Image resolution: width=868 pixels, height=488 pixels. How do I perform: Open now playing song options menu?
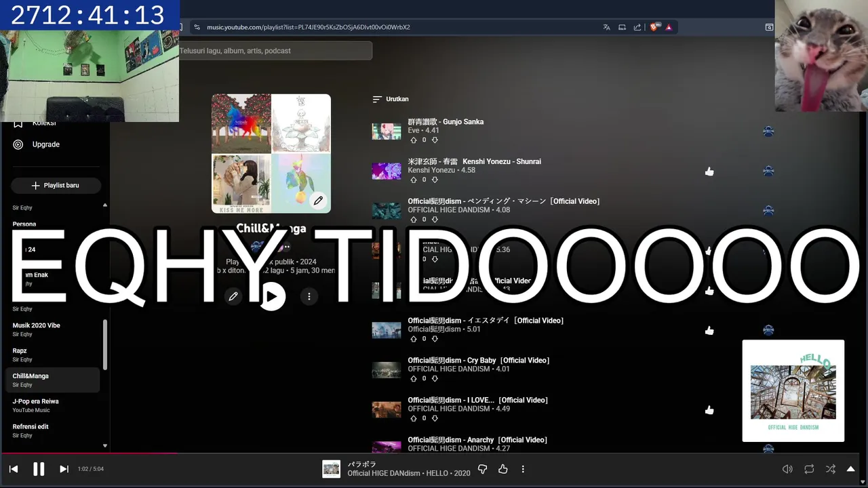[523, 469]
